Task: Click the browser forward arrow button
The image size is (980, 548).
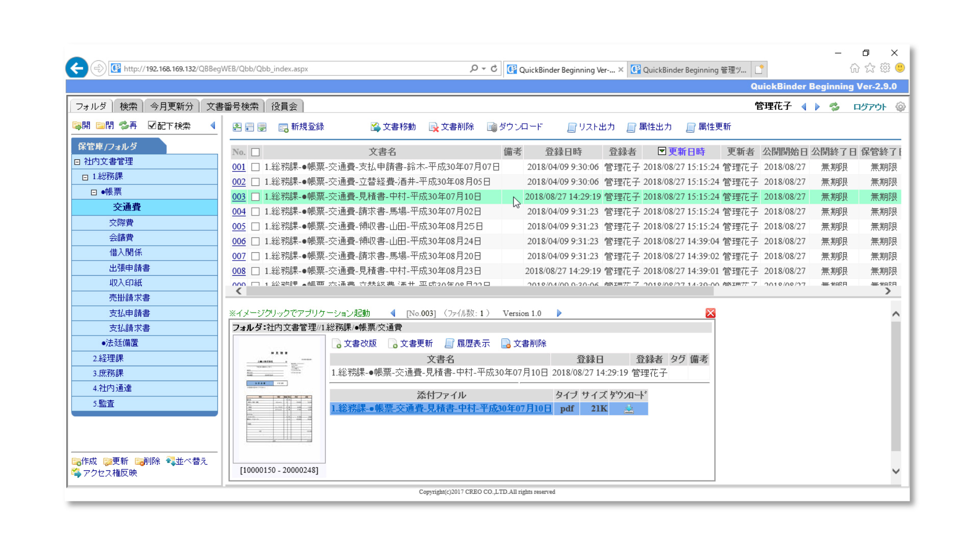Action: click(98, 68)
